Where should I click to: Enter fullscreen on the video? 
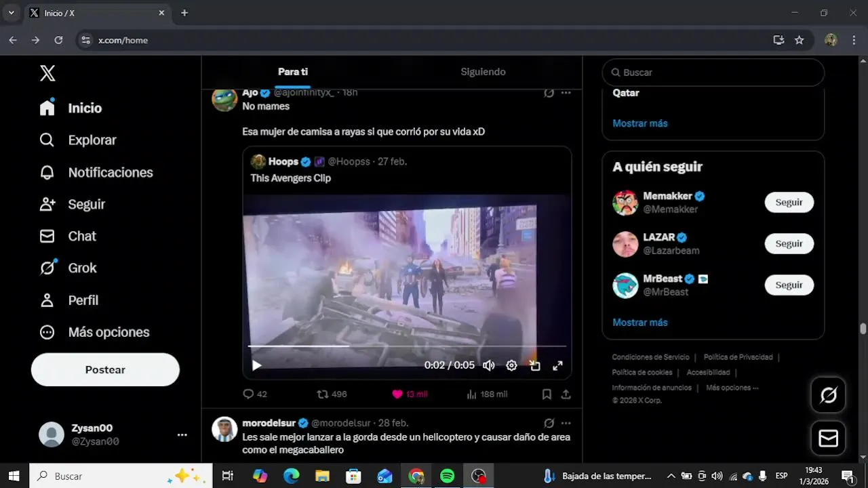[x=557, y=365]
